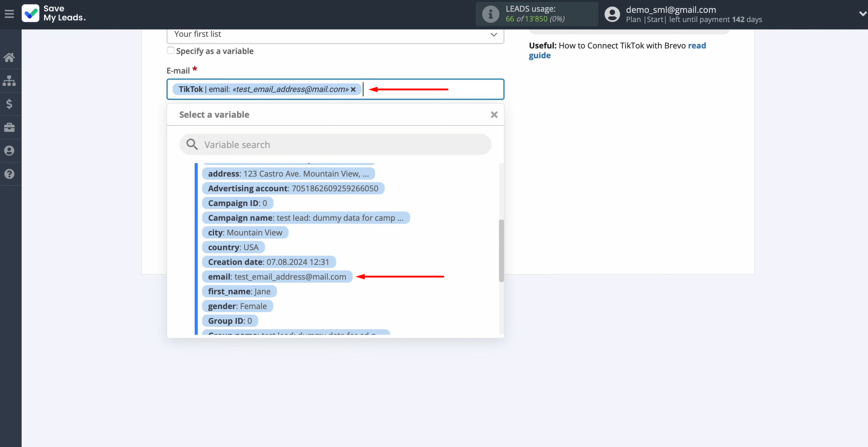Click the demo_sml@gmail.com account name
Screen dimensions: 868x447
click(671, 10)
